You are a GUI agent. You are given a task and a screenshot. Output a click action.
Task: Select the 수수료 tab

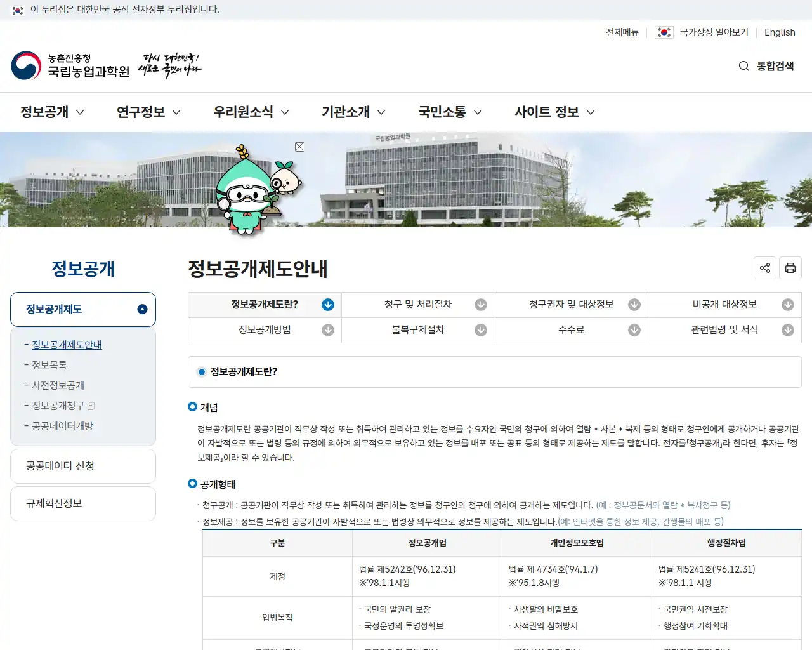click(x=572, y=330)
